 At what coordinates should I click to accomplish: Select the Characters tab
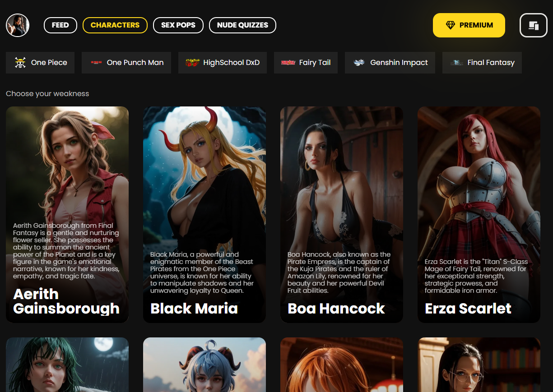[115, 25]
